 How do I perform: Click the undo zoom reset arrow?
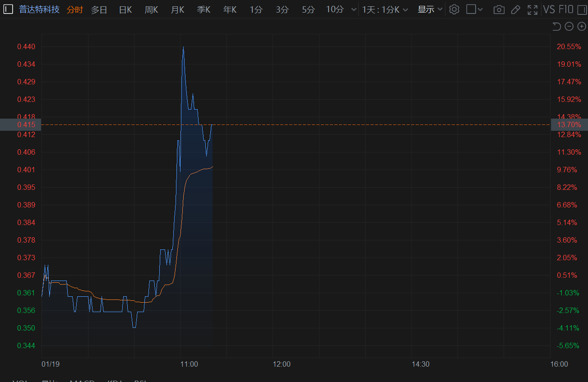[556, 27]
